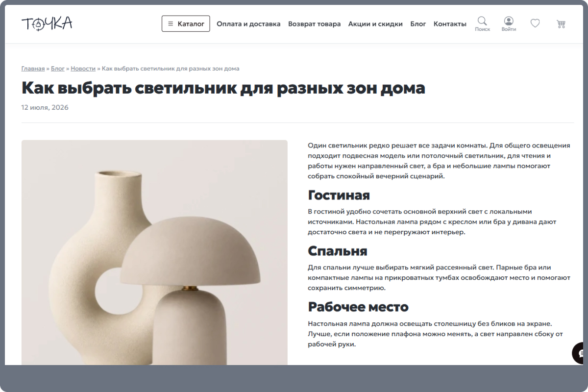Viewport: 588px width, 392px height.
Task: Click Новости breadcrumb link
Action: pos(83,69)
